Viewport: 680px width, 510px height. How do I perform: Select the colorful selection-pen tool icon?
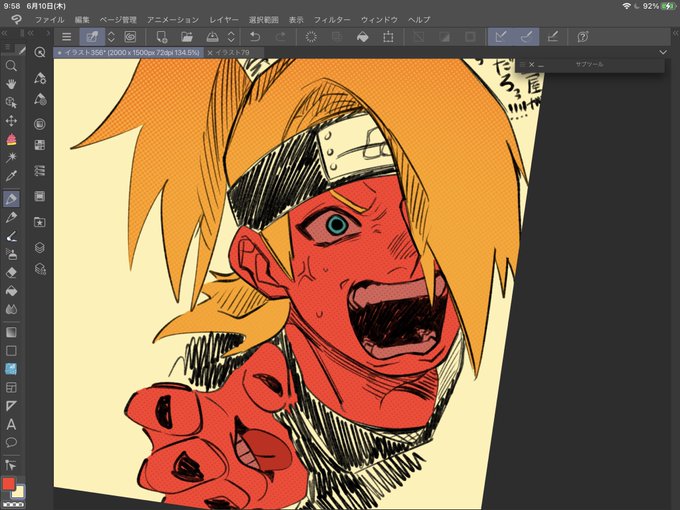(11, 139)
